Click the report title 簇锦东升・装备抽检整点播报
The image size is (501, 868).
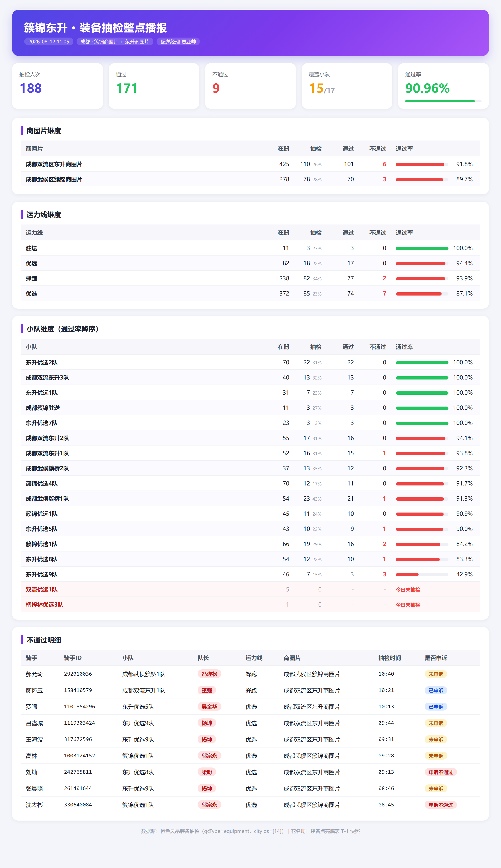click(95, 27)
